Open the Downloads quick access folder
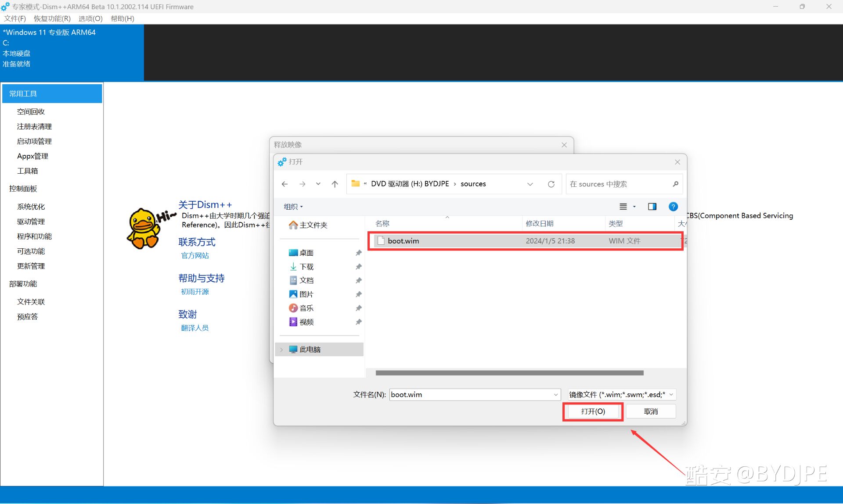 click(306, 267)
